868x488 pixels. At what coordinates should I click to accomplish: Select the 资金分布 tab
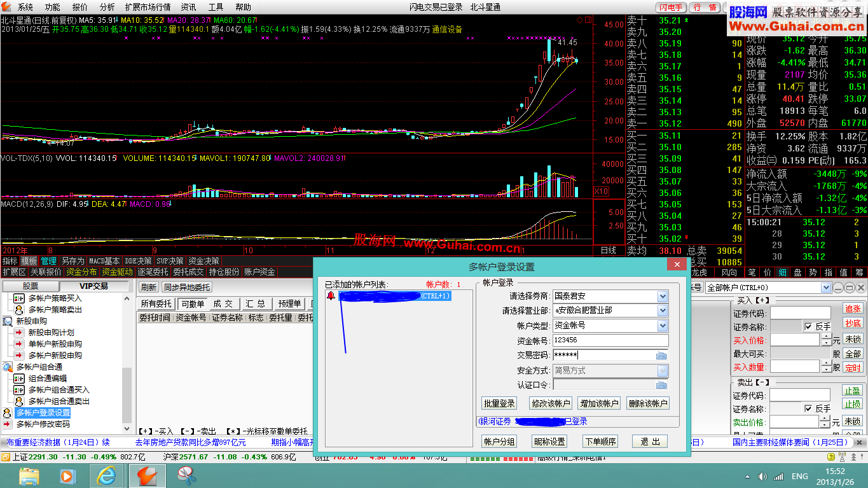click(82, 272)
